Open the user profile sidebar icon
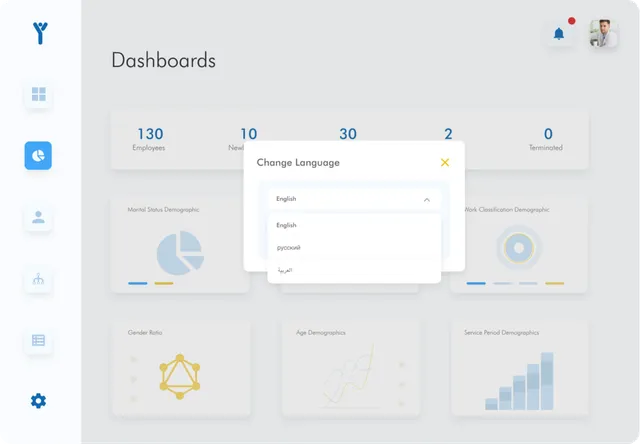 click(38, 217)
